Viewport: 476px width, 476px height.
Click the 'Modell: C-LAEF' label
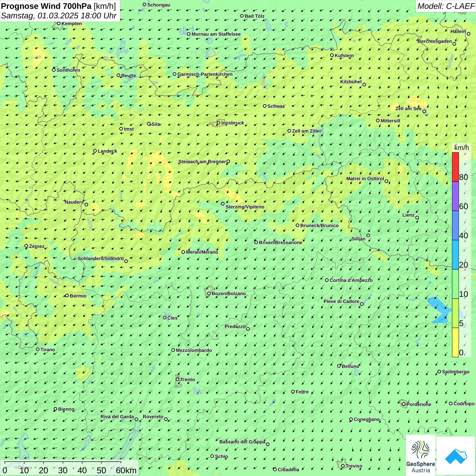coord(446,6)
